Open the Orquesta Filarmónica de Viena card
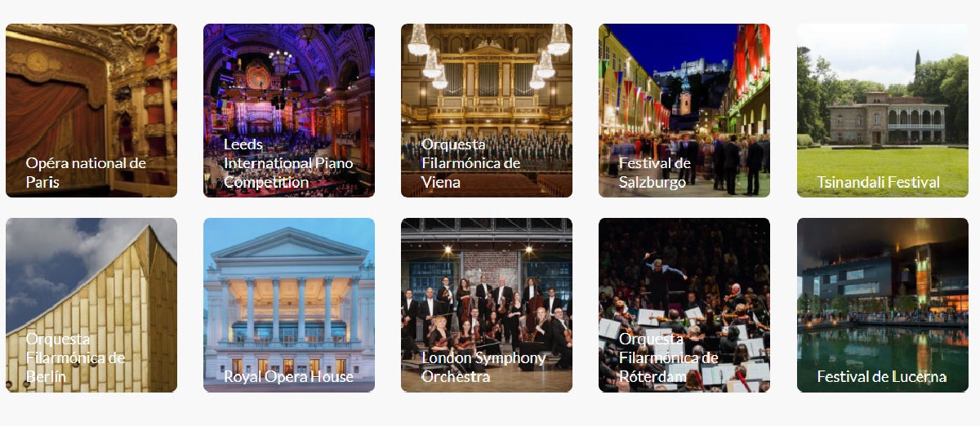 click(487, 110)
